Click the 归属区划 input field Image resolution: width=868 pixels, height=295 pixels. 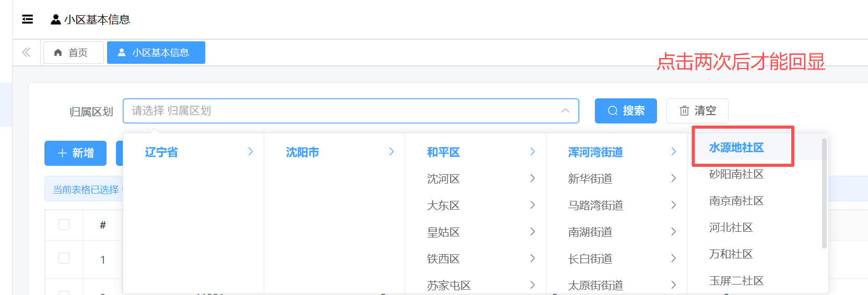[339, 111]
